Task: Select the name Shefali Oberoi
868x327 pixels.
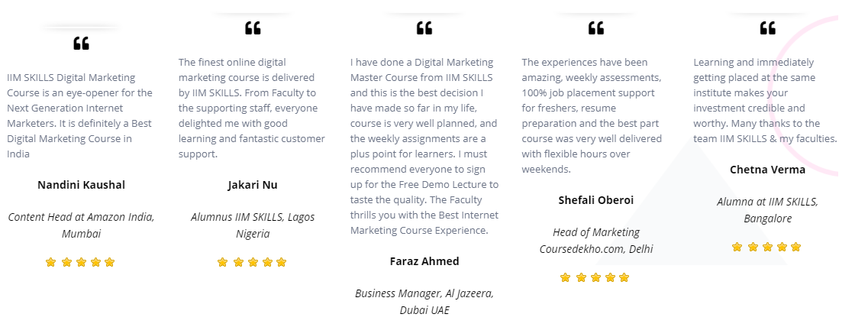Action: (x=596, y=200)
